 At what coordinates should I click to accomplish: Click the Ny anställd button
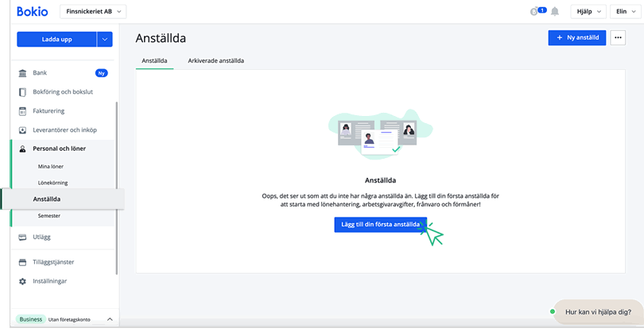pos(577,38)
